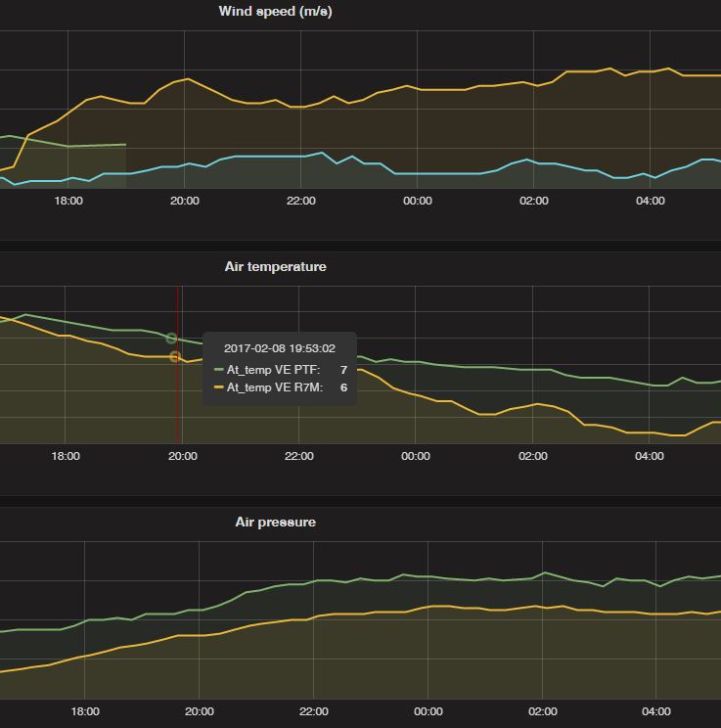Click the 02:00 label on Wind speed axis
The width and height of the screenshot is (721, 728).
click(x=534, y=201)
